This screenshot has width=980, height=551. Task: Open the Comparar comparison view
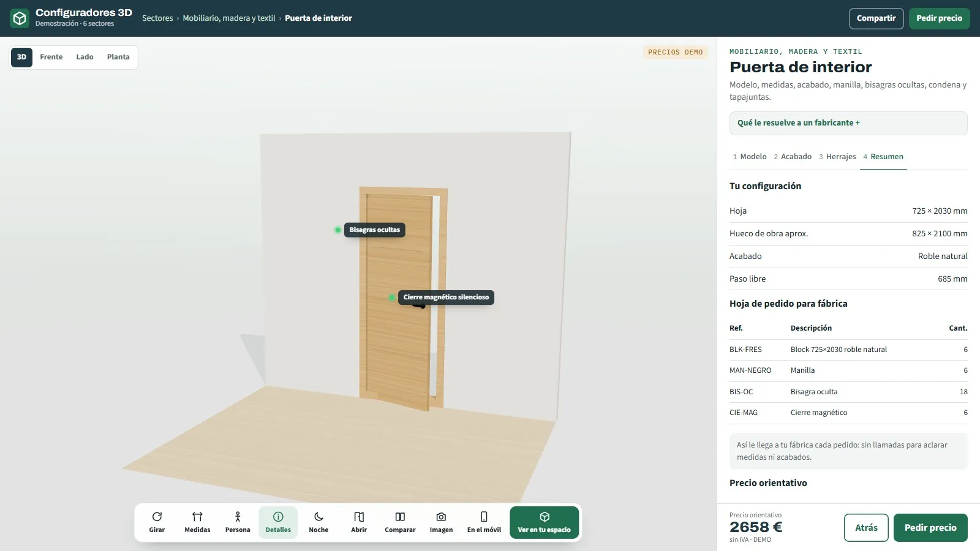[x=400, y=523]
